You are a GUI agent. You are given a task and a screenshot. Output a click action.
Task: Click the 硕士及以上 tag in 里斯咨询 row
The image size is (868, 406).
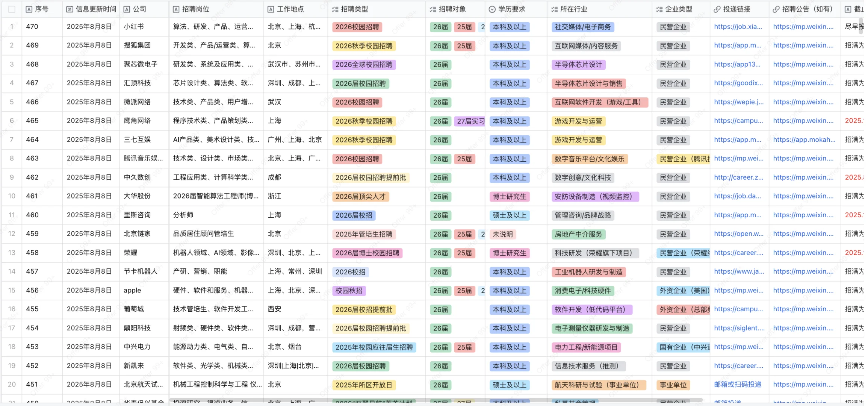pos(510,215)
